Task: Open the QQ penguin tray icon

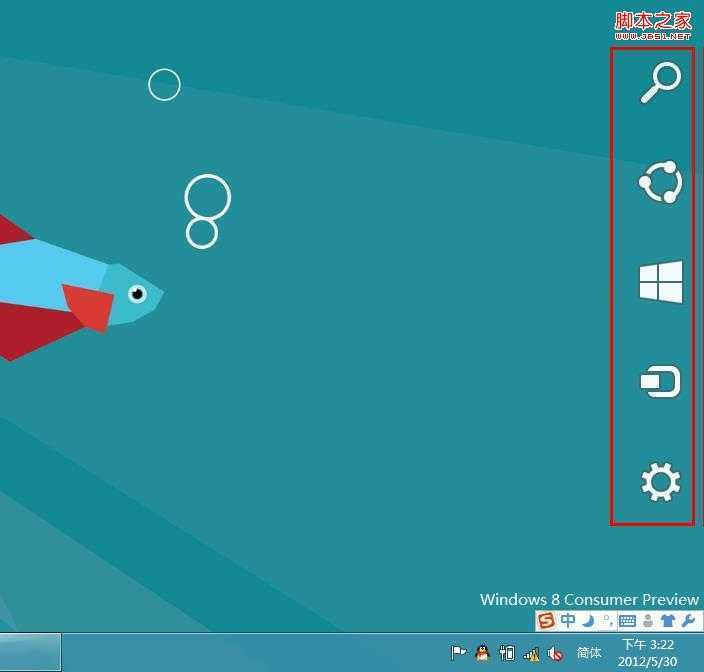Action: (x=483, y=652)
